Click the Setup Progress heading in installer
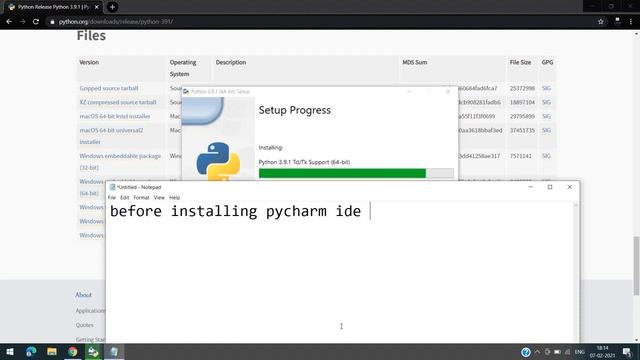640x360 pixels. [295, 110]
